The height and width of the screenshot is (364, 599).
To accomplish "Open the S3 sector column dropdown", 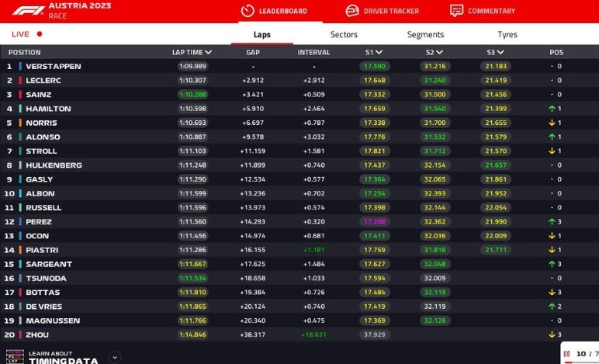I will click(x=500, y=53).
